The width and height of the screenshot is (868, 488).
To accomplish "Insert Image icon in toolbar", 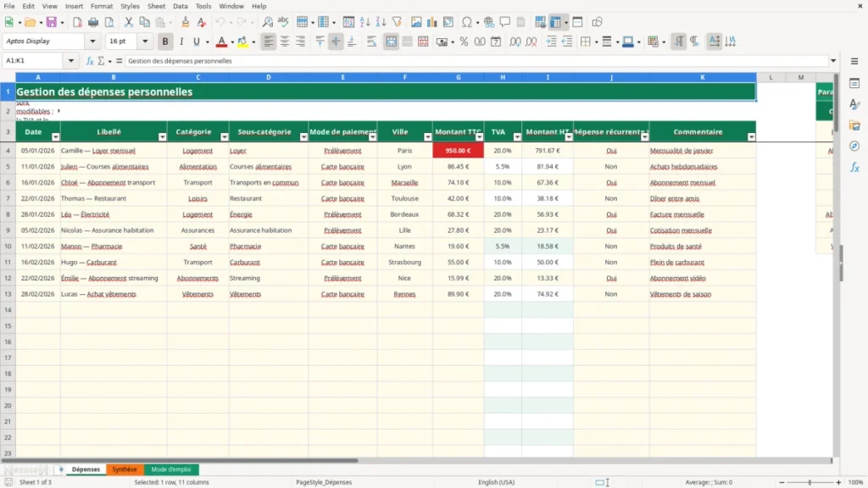I will click(416, 22).
